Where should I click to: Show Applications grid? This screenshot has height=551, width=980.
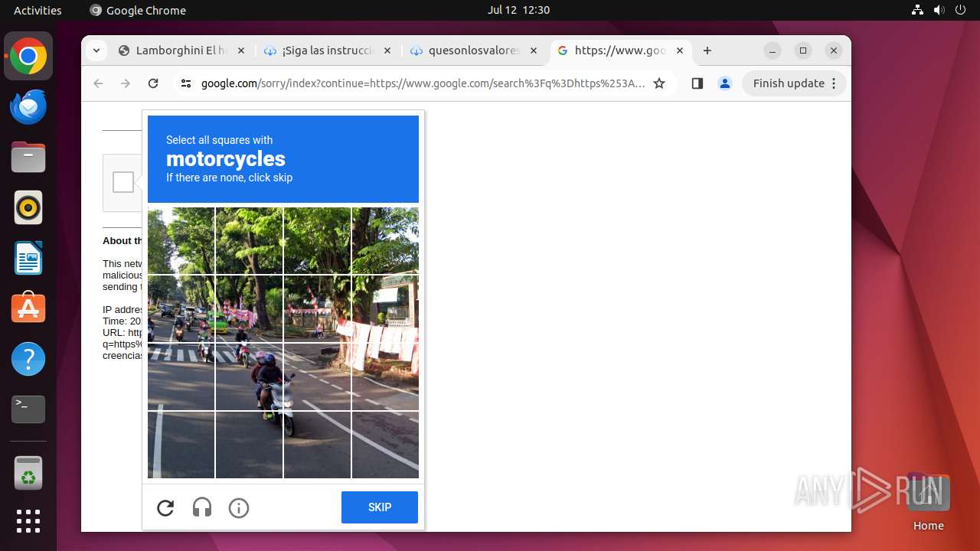point(28,521)
